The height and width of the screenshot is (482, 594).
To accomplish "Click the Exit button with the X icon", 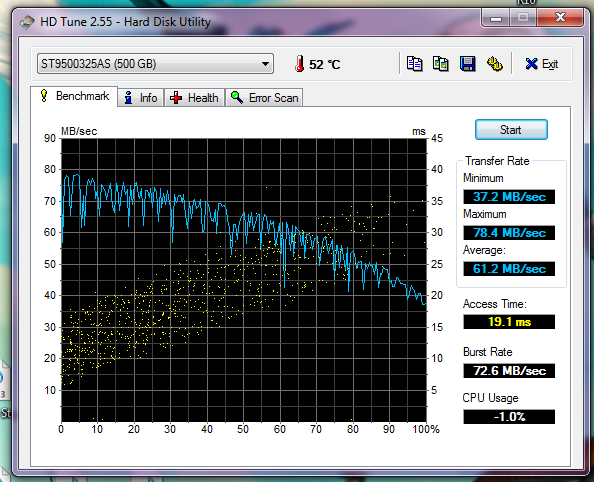I will click(542, 64).
